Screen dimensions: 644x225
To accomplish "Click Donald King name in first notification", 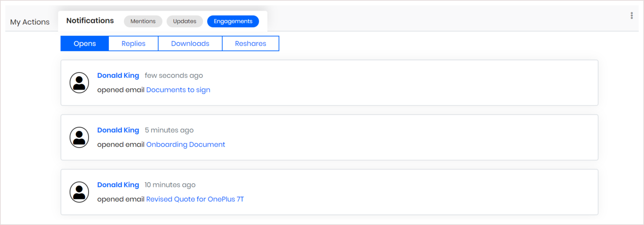I will pos(118,76).
